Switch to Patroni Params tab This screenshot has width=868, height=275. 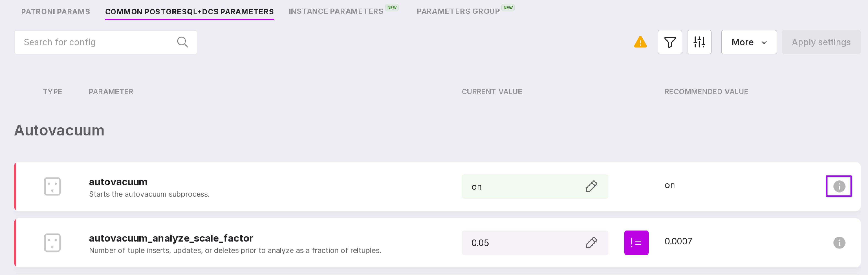[56, 12]
